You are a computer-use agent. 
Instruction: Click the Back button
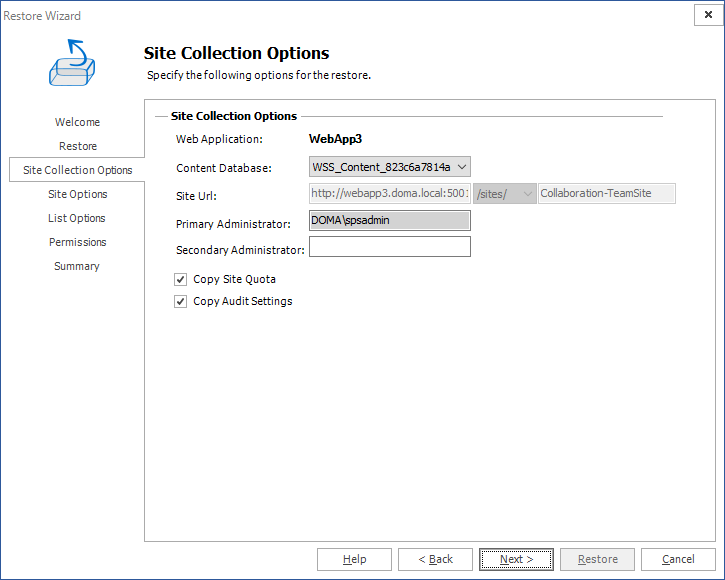pos(435,559)
